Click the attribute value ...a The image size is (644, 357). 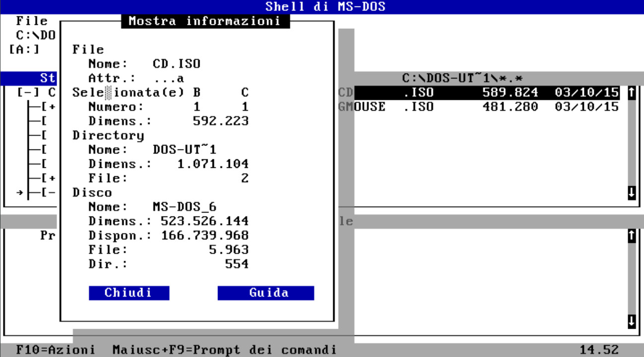[168, 78]
